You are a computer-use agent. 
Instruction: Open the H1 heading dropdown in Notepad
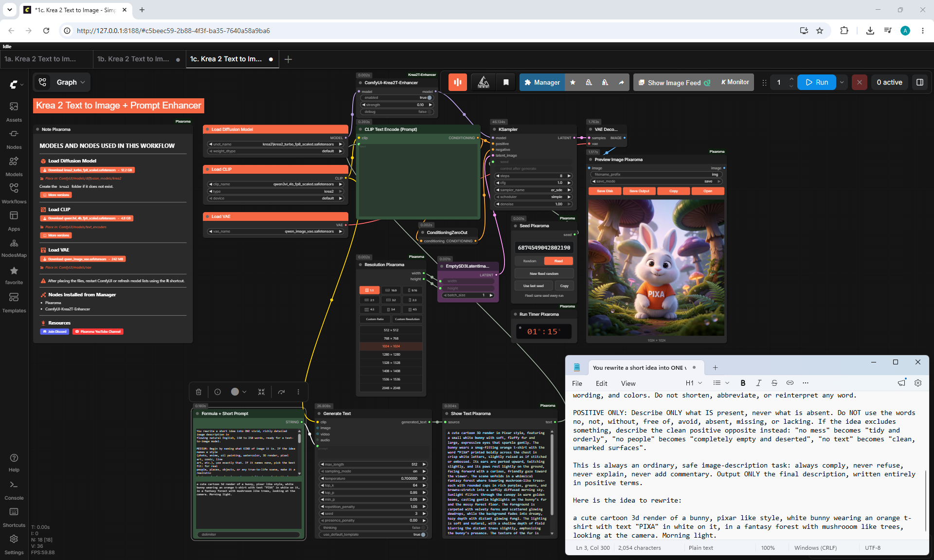694,383
